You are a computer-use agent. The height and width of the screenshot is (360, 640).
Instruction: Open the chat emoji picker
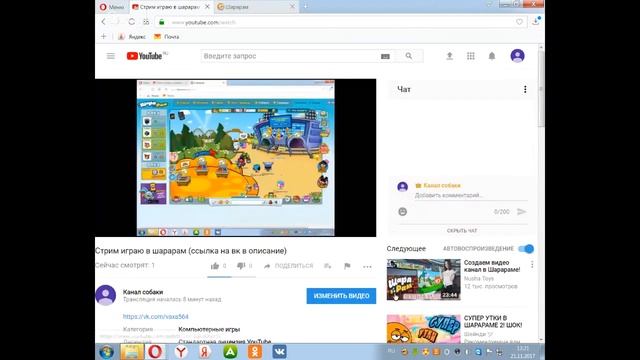click(x=402, y=211)
